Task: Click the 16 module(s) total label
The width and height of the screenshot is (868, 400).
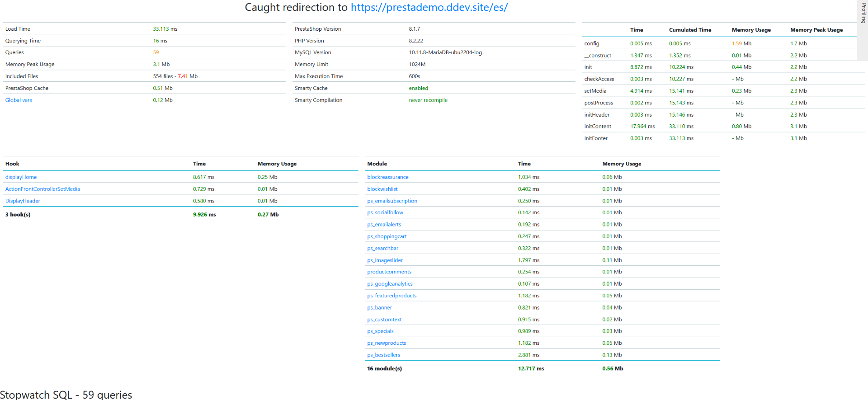Action: coord(385,368)
